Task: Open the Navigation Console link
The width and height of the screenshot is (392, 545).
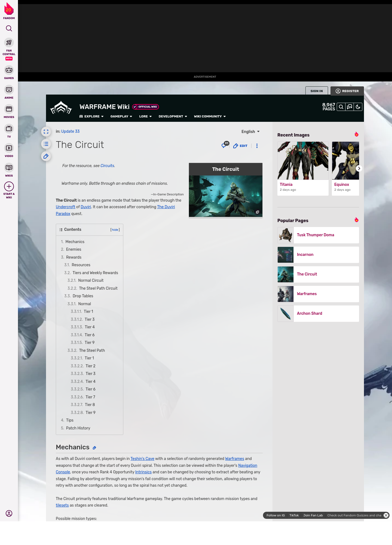Action: (x=248, y=465)
